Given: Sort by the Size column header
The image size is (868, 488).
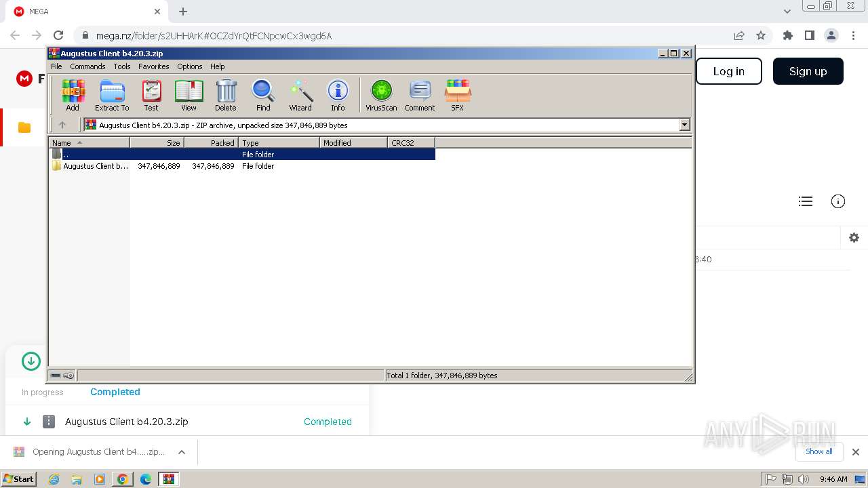Looking at the screenshot, I should pos(157,142).
